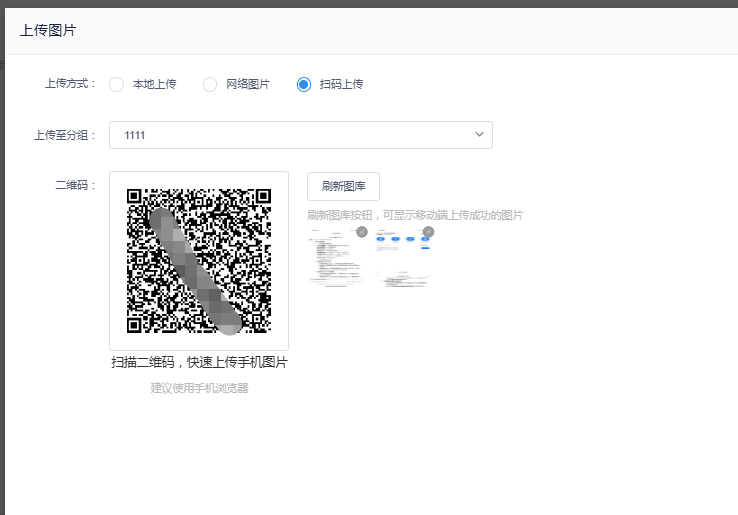The width and height of the screenshot is (738, 515).
Task: Click the 建议使用手机浏览器 hint text
Action: (x=199, y=388)
